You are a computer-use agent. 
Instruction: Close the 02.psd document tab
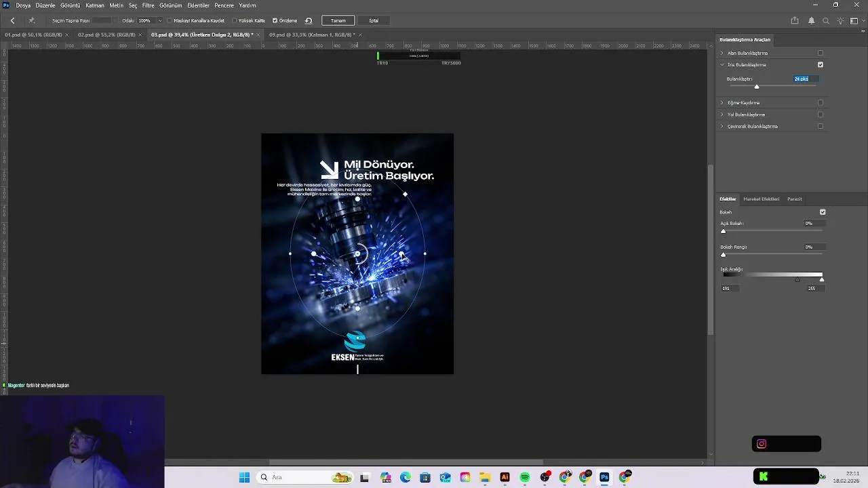point(142,35)
